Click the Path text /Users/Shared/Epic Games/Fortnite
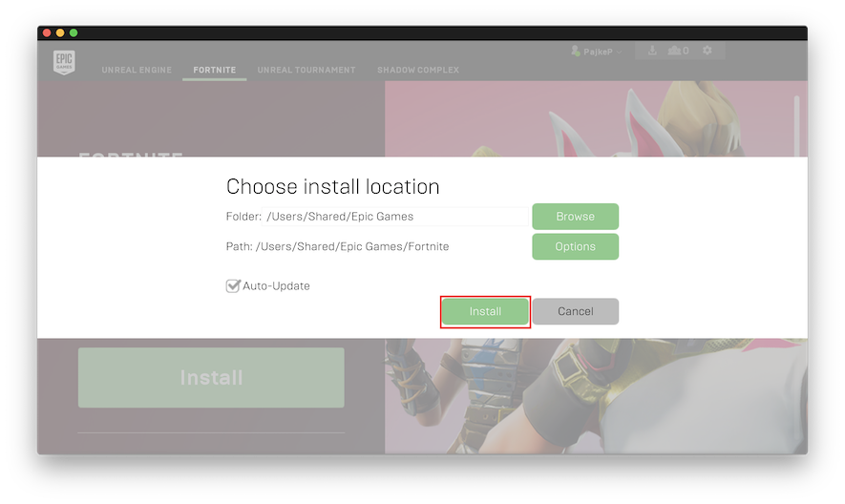845x504 pixels. click(x=352, y=246)
